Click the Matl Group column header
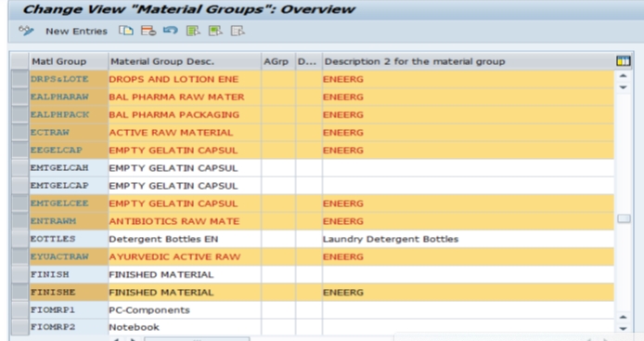The width and height of the screenshot is (644, 341). coord(68,61)
